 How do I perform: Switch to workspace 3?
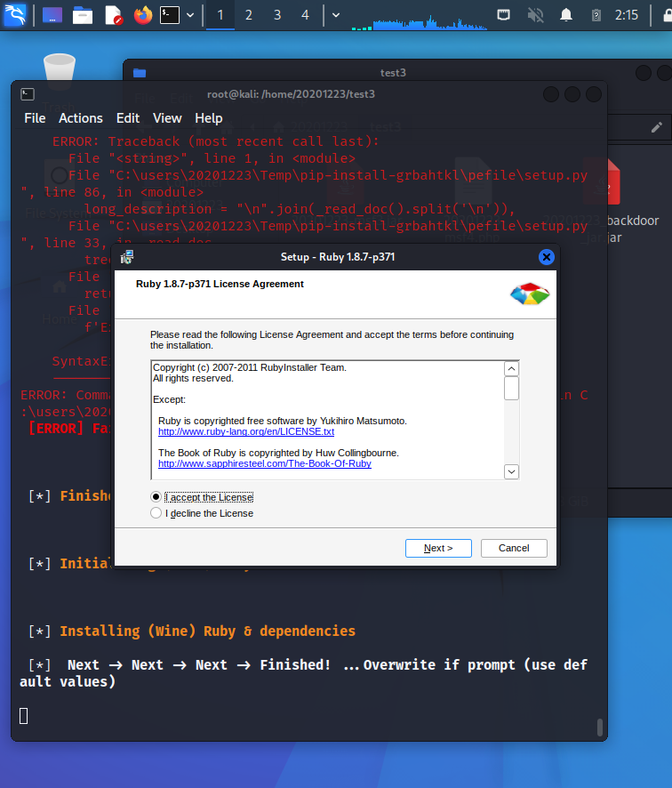coord(277,15)
